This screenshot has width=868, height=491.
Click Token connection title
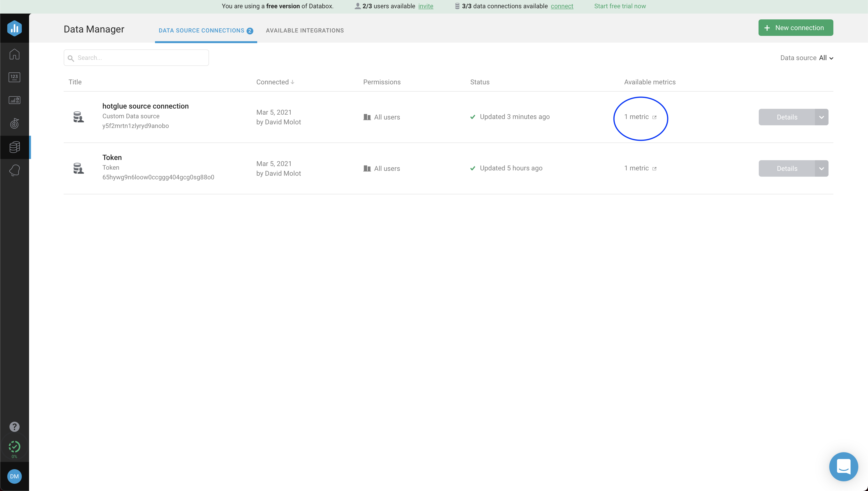(112, 157)
